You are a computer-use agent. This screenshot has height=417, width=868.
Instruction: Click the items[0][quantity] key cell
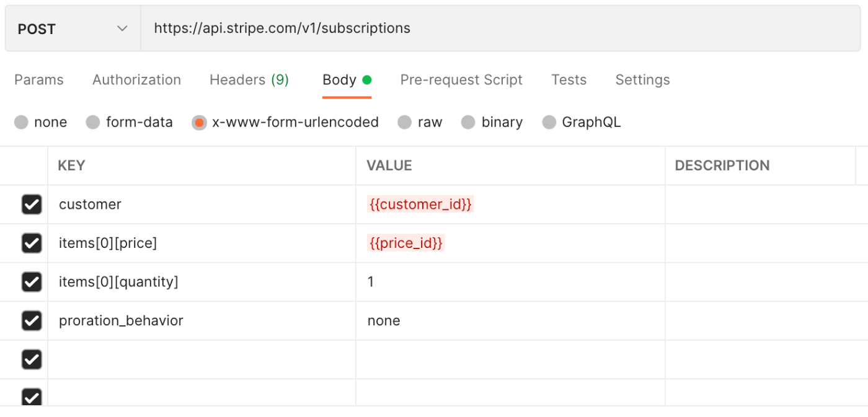[201, 282]
